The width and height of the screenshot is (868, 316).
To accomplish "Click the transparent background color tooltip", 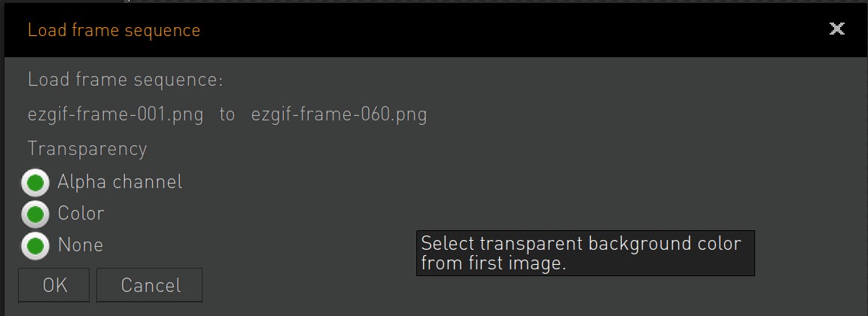I will (x=586, y=253).
